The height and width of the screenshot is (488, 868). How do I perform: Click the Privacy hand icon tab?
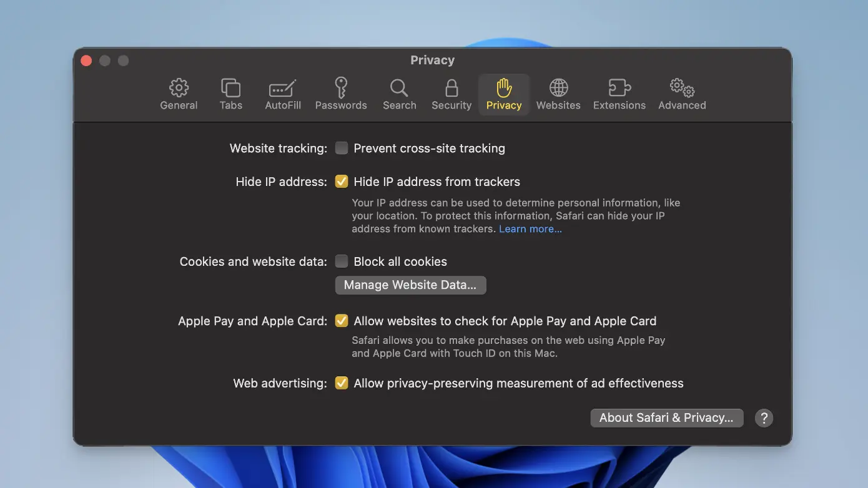(504, 88)
